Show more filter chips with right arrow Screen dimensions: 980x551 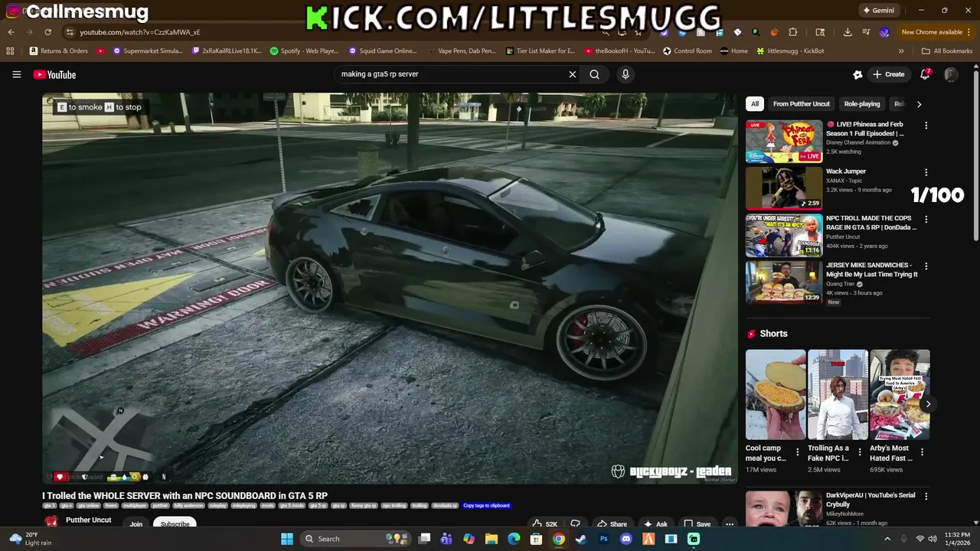point(919,104)
